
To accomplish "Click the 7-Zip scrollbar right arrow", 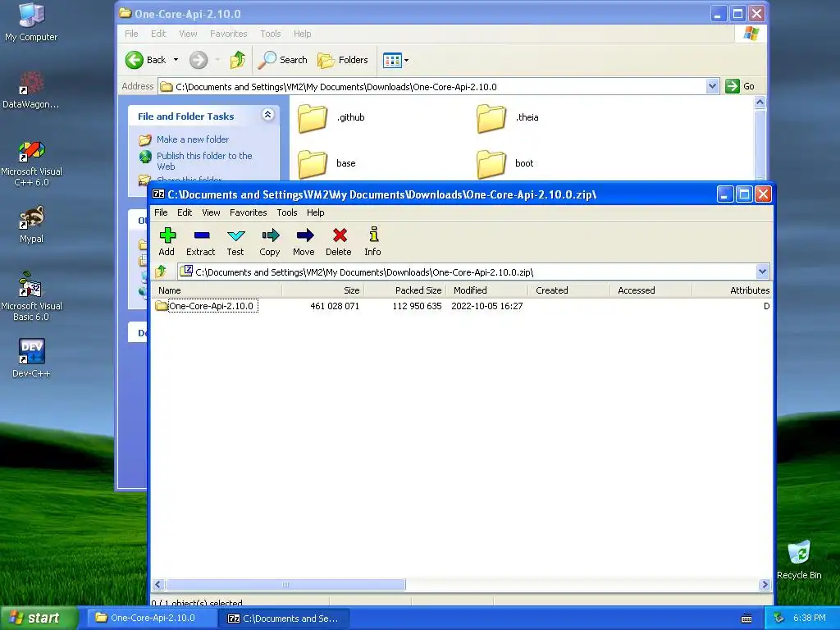I will click(765, 584).
